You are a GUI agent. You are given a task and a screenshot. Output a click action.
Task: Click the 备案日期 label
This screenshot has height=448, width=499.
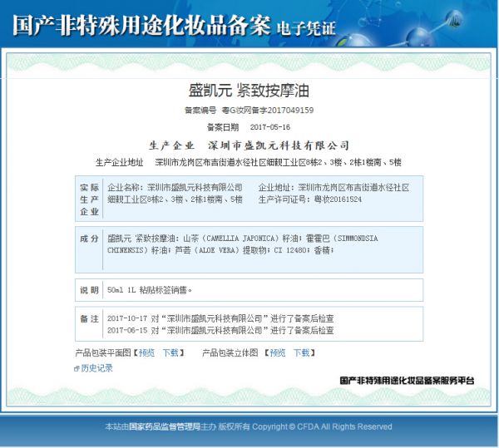[x=223, y=127]
